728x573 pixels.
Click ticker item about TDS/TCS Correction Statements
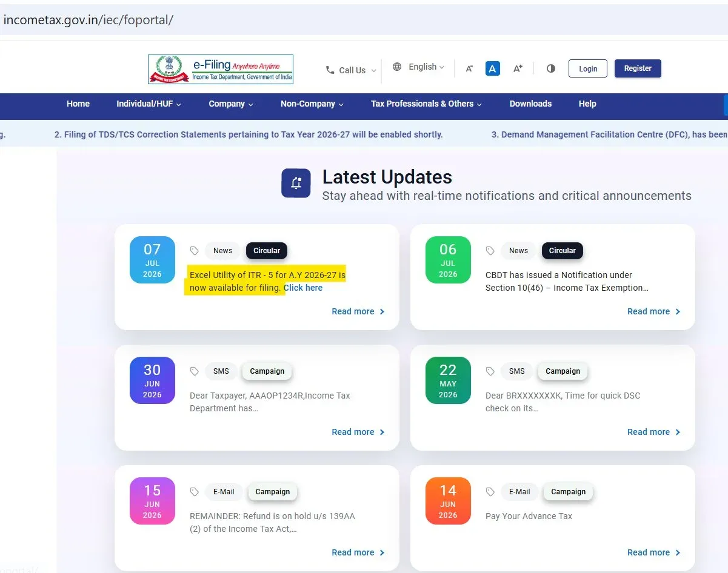249,134
